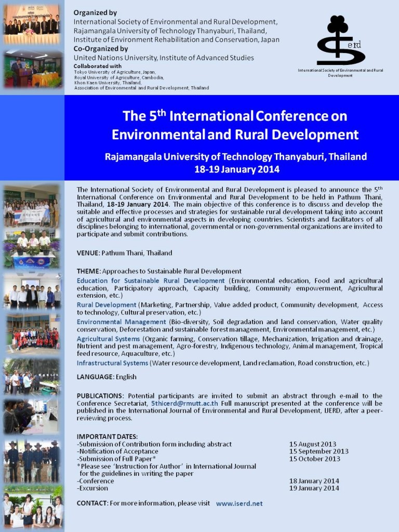This screenshot has height=532, width=399.
Task: Open the laboratory work photo
Action: 32,417
